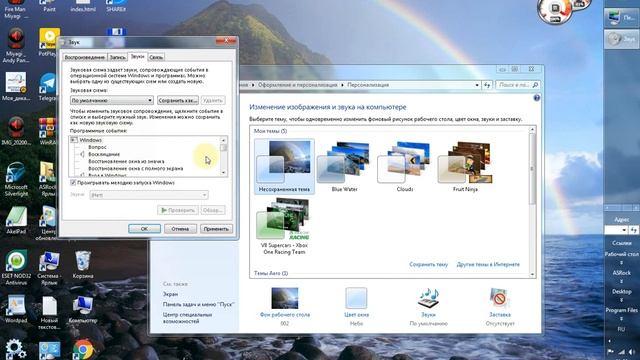Image resolution: width=640 pixels, height=360 pixels.
Task: Open the Telegram desktop shortcut
Action: [x=49, y=87]
